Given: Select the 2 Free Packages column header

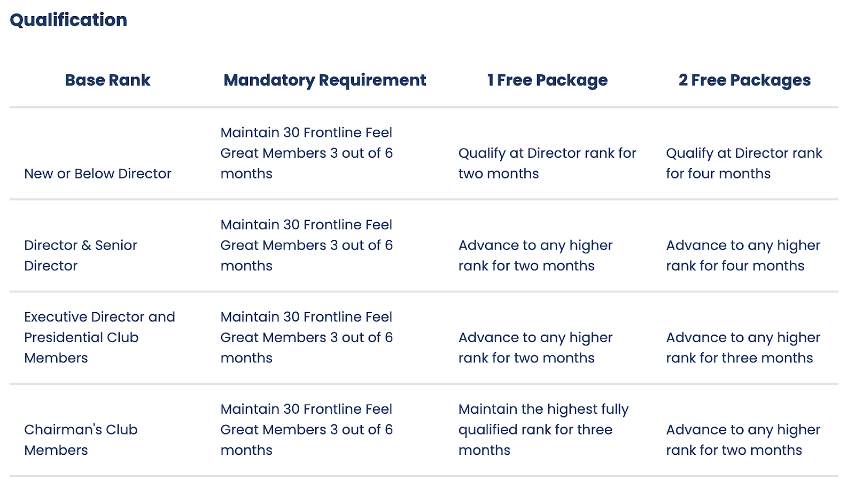Looking at the screenshot, I should pos(744,80).
